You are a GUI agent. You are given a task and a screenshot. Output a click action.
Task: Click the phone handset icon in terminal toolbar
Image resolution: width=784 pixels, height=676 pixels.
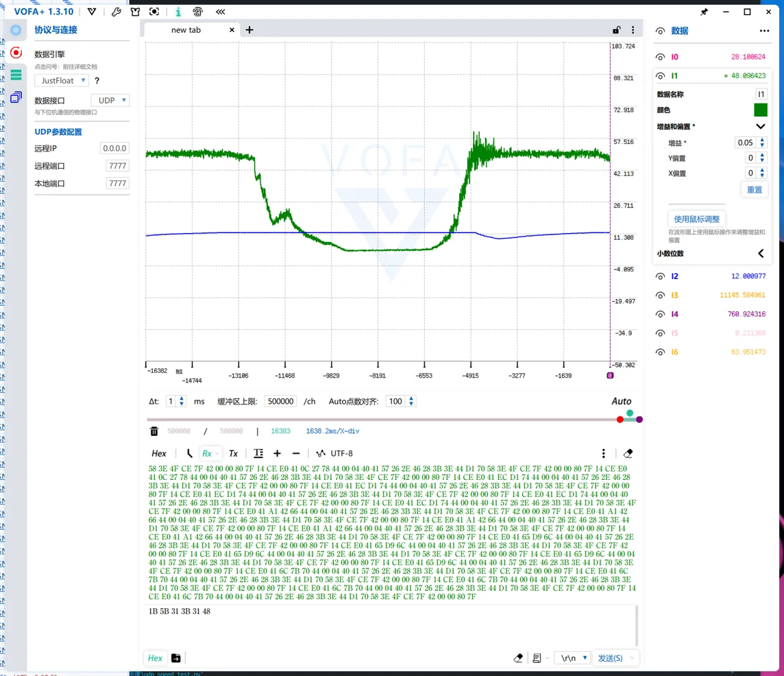(x=189, y=453)
